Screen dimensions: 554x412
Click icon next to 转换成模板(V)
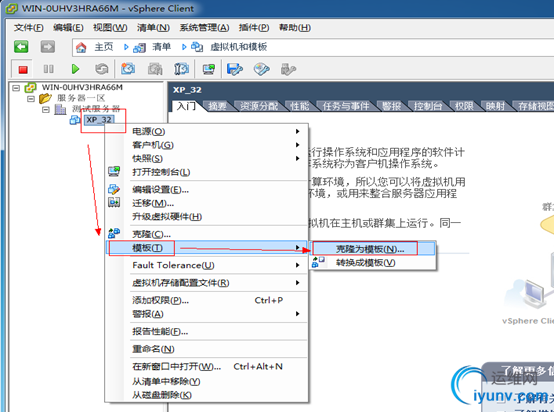[x=318, y=262]
